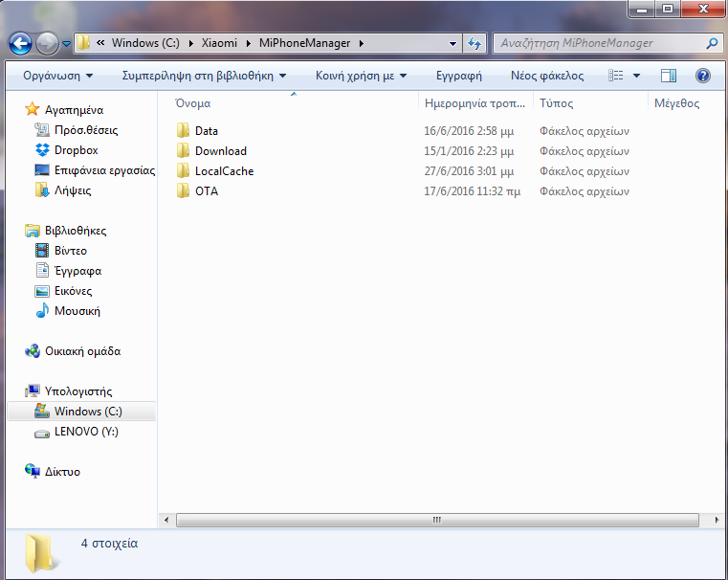Click the Εγγραφή toolbar command
The height and width of the screenshot is (580, 728).
459,76
